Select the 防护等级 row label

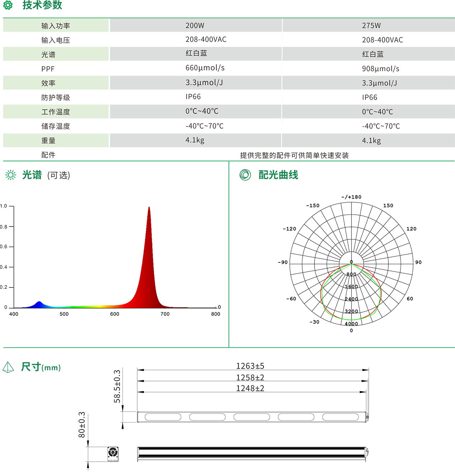(x=56, y=97)
